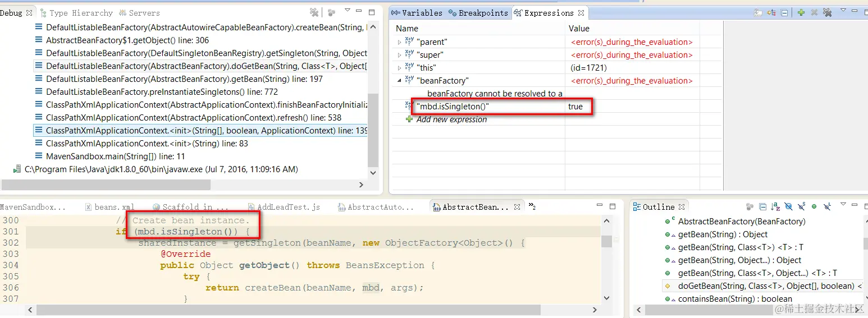Screen dimensions: 868x318
Task: Select the Type Hierarchy tab
Action: point(76,13)
